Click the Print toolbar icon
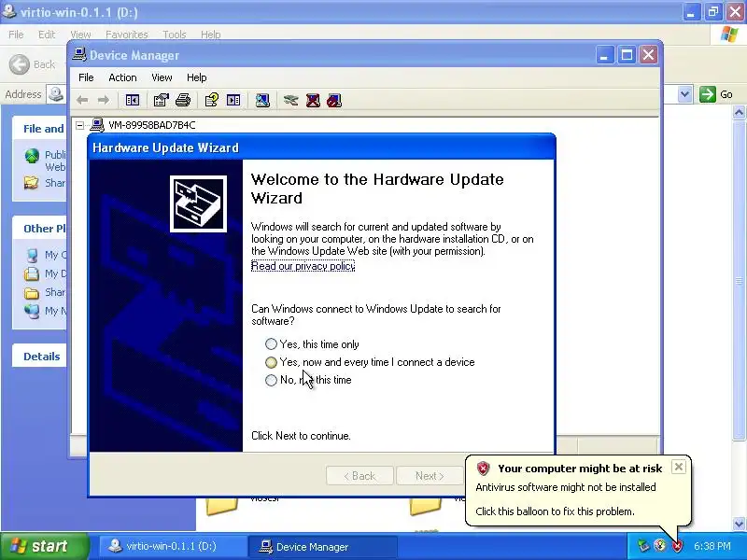This screenshot has height=560, width=747. click(183, 100)
